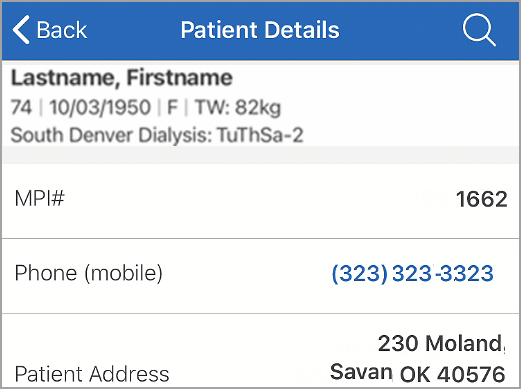Image resolution: width=521 pixels, height=389 pixels.
Task: Tap the Phone (mobile) label
Action: coord(89,273)
